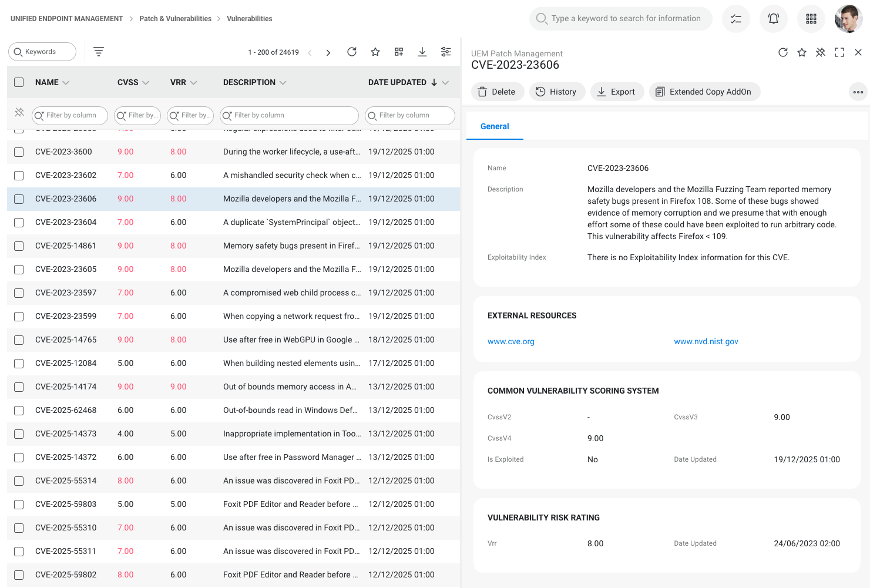This screenshot has width=870, height=588.
Task: Open the www.nvd.nist.gov link
Action: tap(706, 341)
